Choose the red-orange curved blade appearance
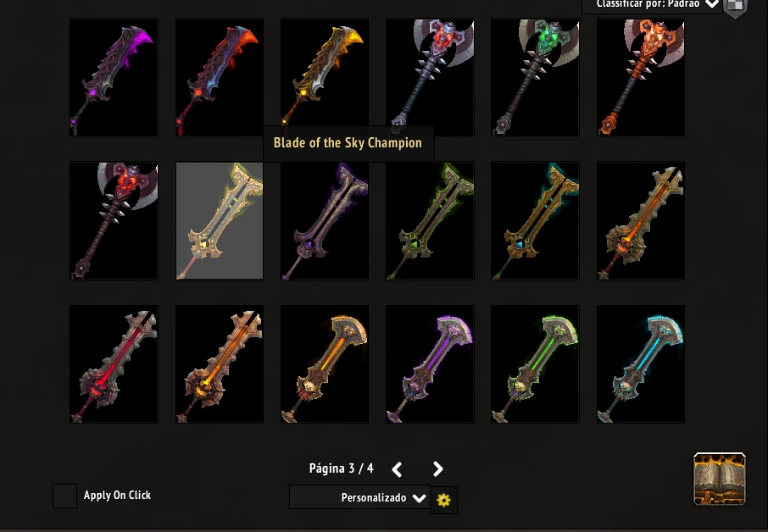Viewport: 768px width, 532px height. [x=220, y=77]
